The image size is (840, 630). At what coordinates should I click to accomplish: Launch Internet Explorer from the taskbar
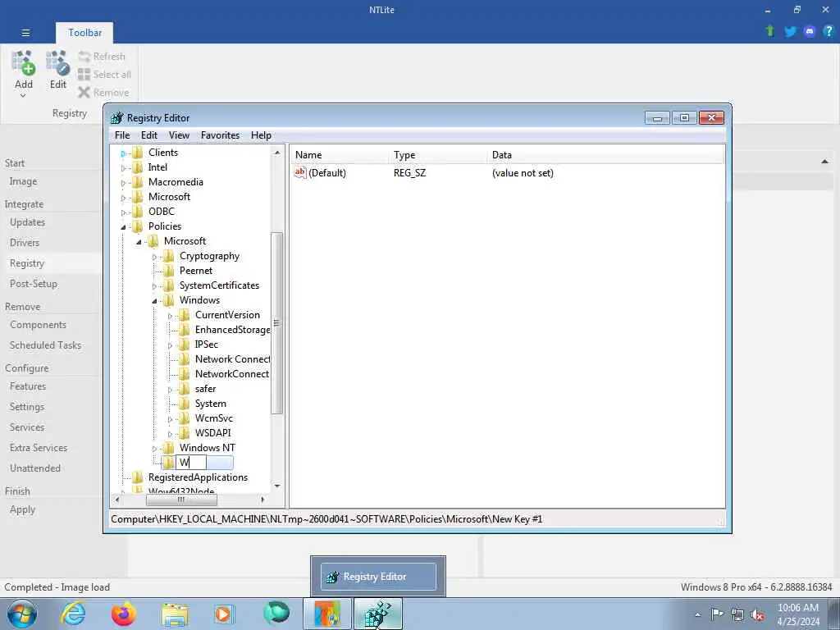tap(73, 614)
